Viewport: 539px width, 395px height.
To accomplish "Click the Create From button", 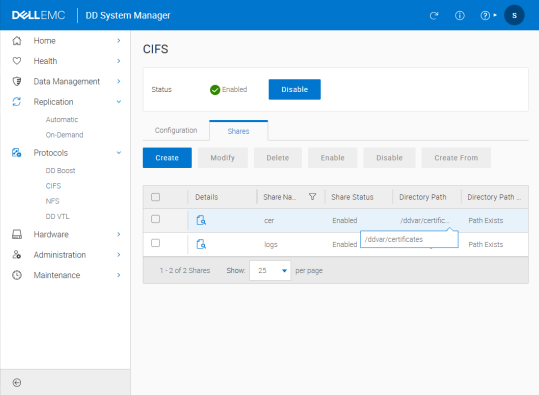I will (x=456, y=158).
